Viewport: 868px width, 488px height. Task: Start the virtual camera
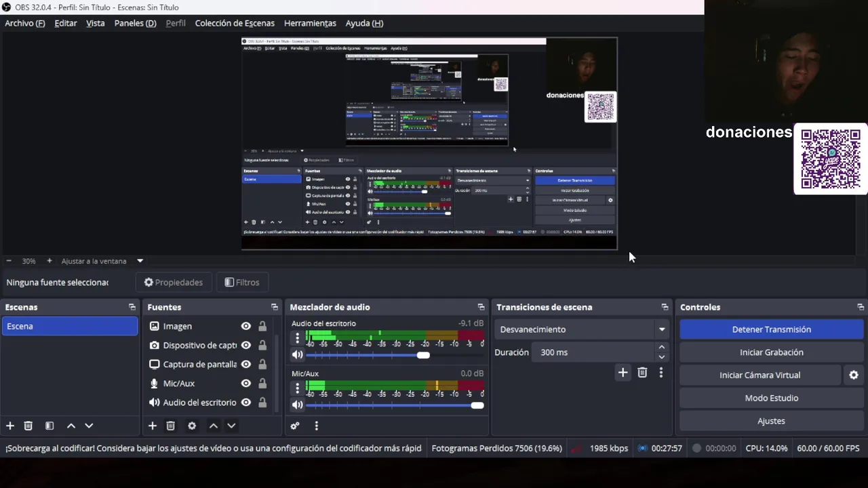coord(760,375)
